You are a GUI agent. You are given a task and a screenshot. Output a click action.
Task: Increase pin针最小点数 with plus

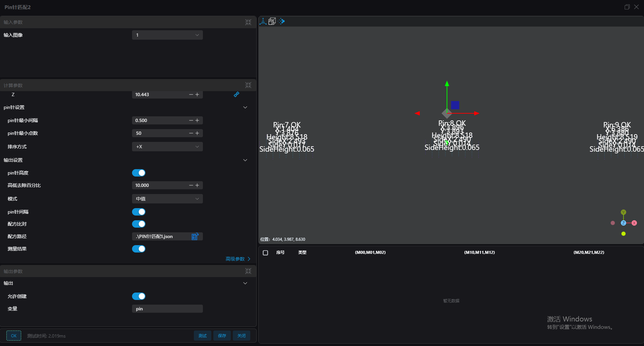pyautogui.click(x=197, y=133)
